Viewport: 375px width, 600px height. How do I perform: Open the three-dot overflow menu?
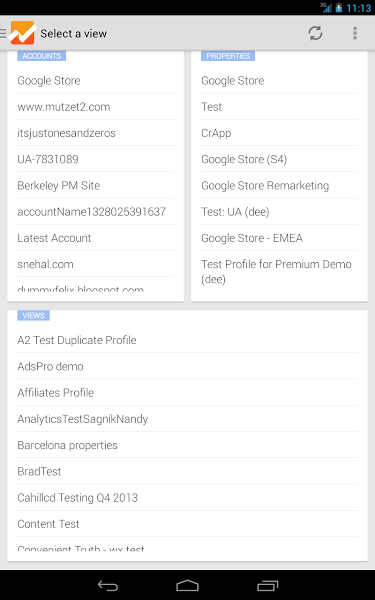355,33
